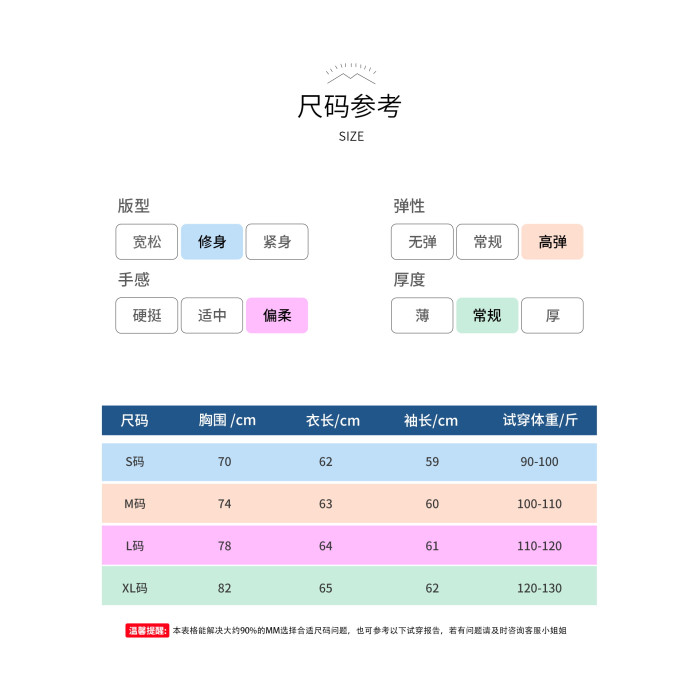The height and width of the screenshot is (700, 700).
Task: Click the pink 偏柔 option
Action: point(277,316)
